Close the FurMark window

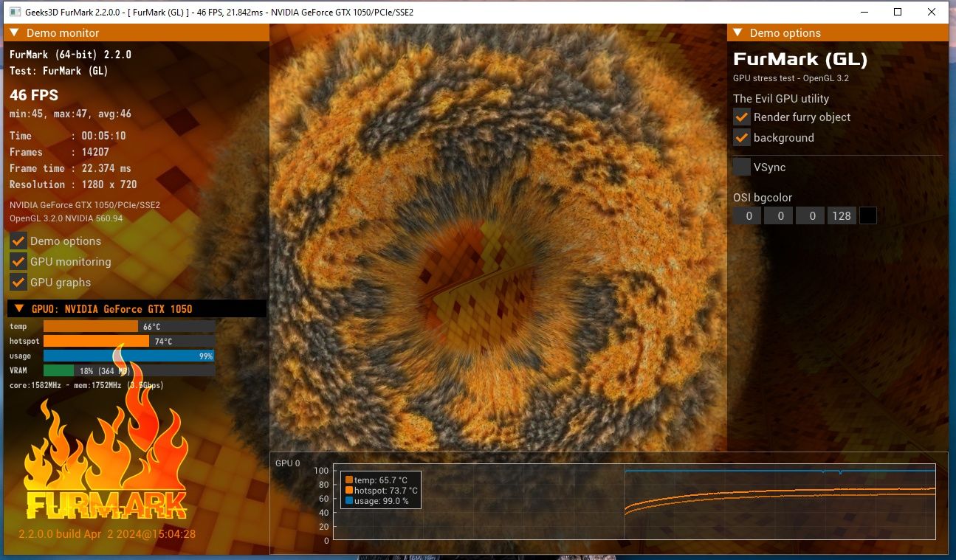[x=932, y=12]
